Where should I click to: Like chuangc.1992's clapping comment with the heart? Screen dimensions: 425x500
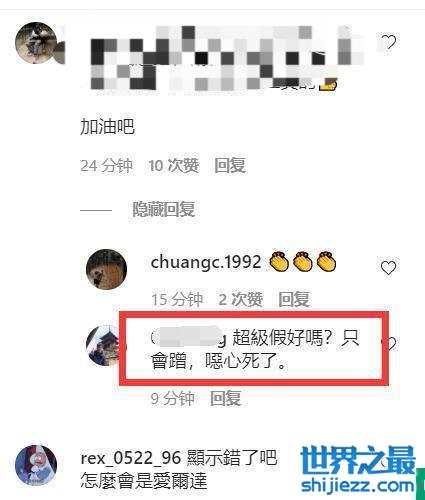[x=388, y=268]
